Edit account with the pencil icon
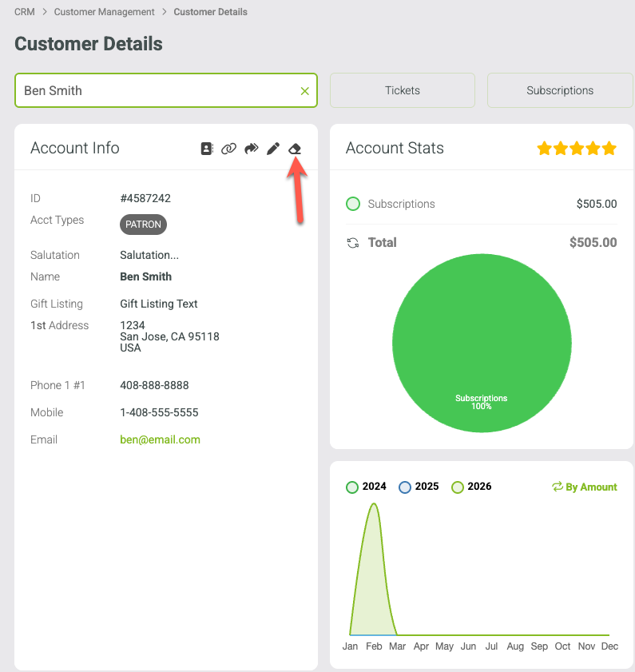Viewport: 635px width, 672px height. click(x=273, y=149)
